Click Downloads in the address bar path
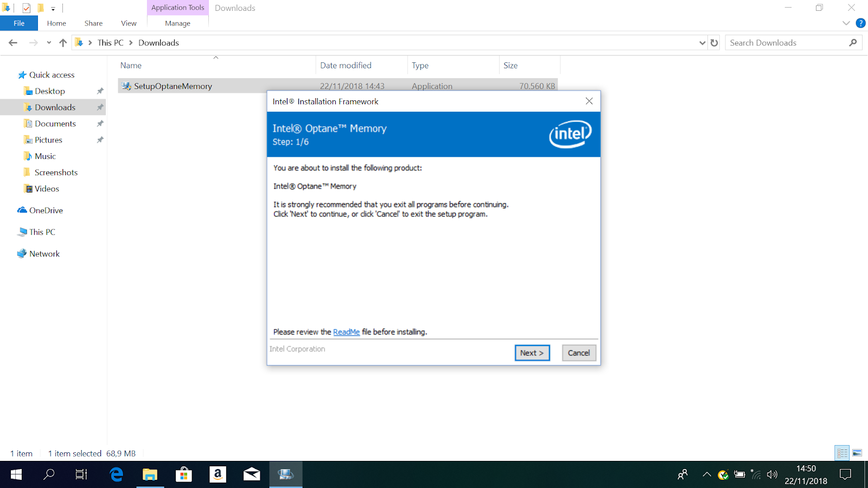Viewport: 868px width, 488px height. 158,43
